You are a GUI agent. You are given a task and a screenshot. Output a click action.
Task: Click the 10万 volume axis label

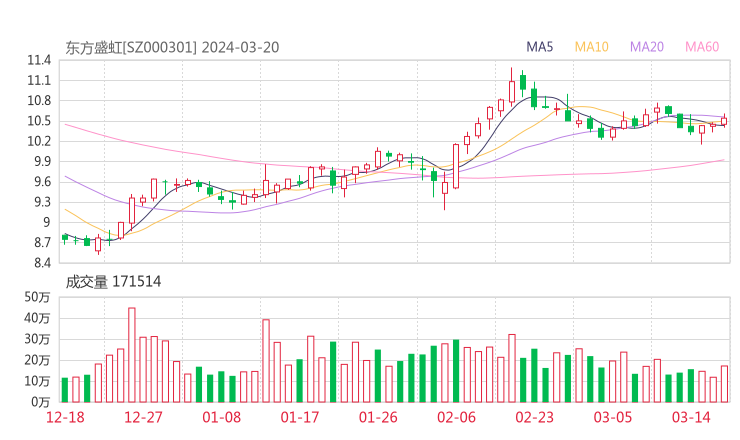(x=37, y=381)
